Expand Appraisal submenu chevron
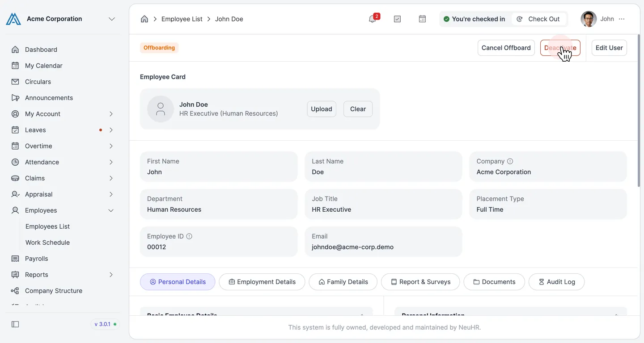Image resolution: width=644 pixels, height=343 pixels. (111, 194)
